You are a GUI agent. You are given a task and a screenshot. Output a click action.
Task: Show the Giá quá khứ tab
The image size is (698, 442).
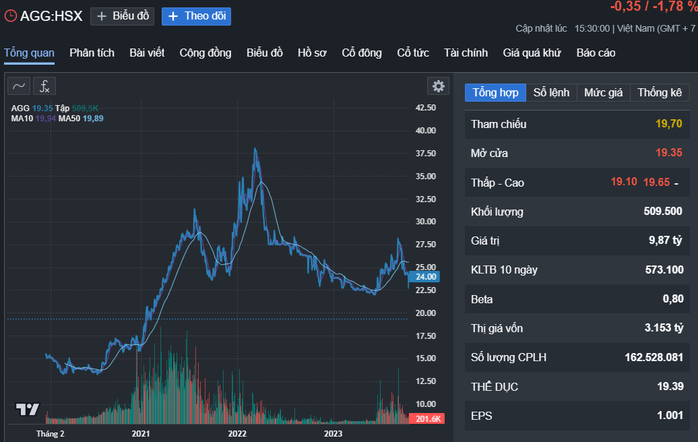530,52
